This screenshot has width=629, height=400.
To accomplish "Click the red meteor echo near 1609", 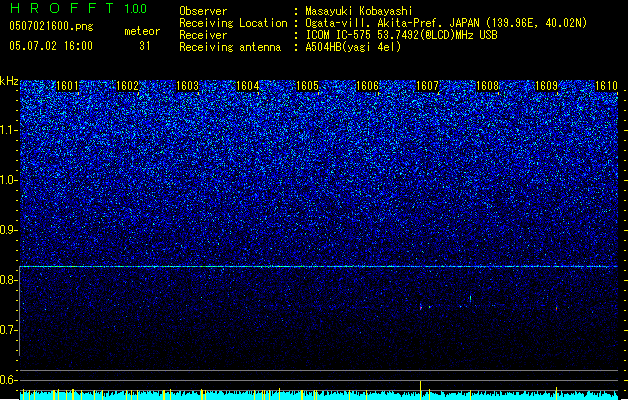I will 556,308.
